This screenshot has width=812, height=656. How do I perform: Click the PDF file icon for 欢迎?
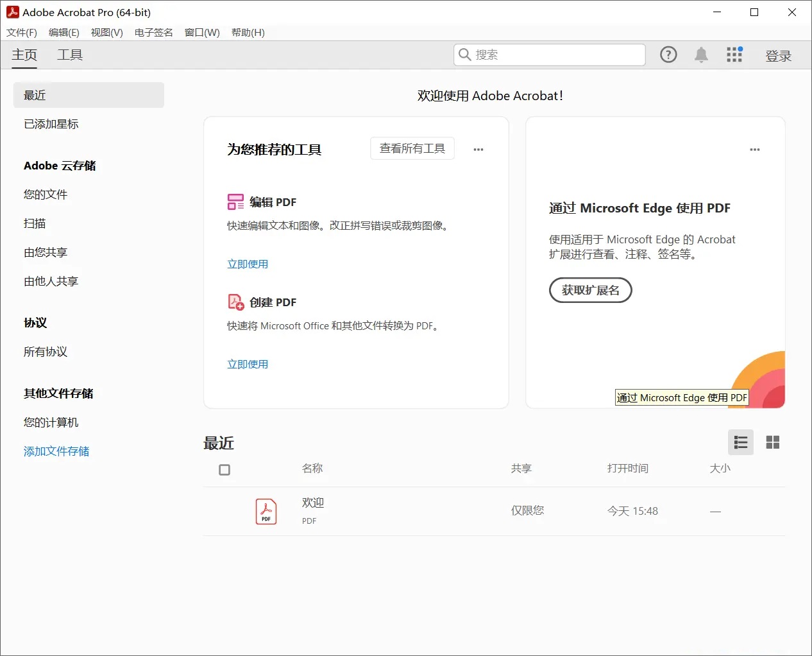pyautogui.click(x=266, y=512)
